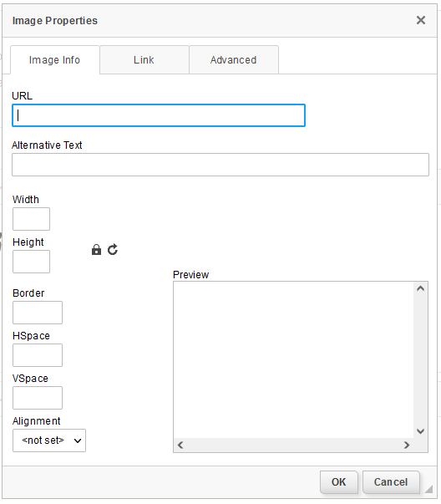This screenshot has height=504, width=441.
Task: Click the reset size circular arrow icon
Action: [x=113, y=250]
